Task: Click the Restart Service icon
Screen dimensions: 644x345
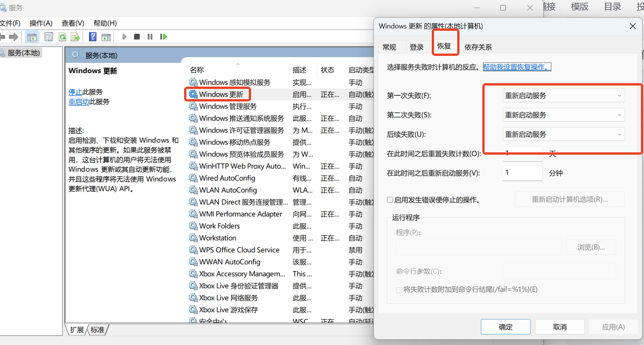Action: tap(164, 37)
